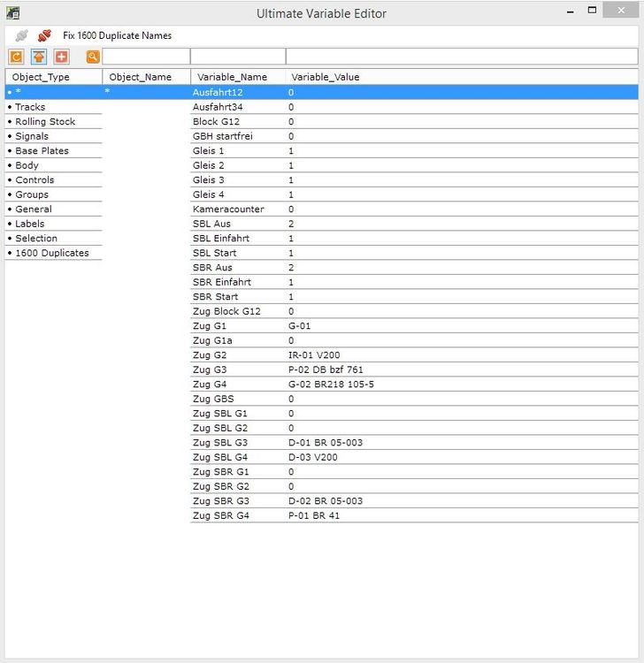Click the orange upload arrow icon

click(x=39, y=57)
